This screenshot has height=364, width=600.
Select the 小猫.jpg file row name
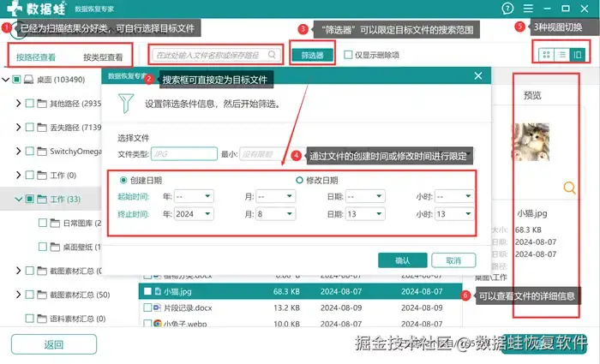click(x=178, y=291)
